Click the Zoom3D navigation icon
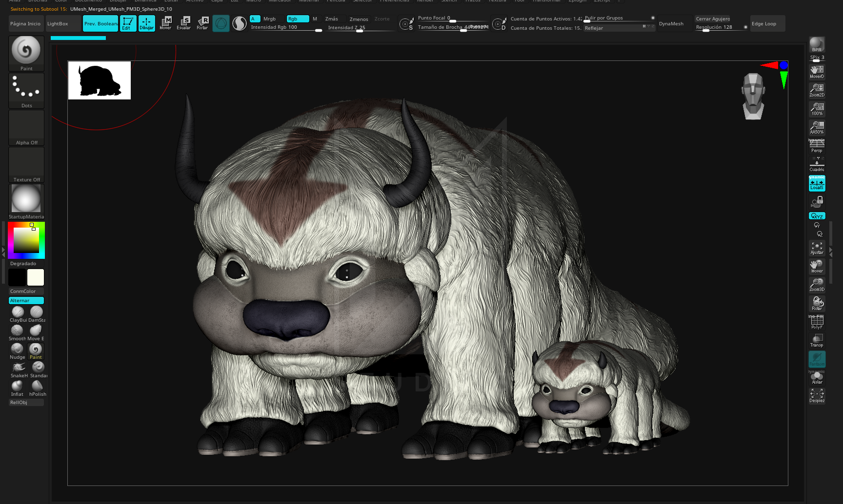Screen dimensions: 843x504 tap(817, 285)
